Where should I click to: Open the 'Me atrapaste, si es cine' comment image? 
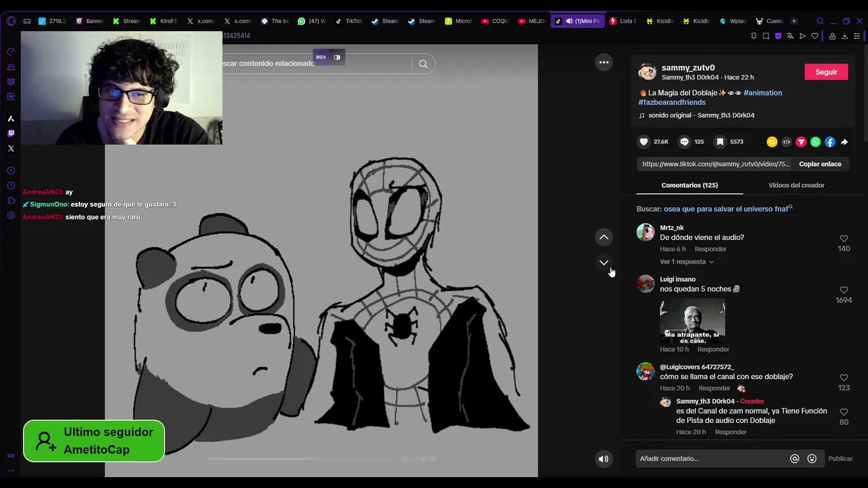click(692, 321)
